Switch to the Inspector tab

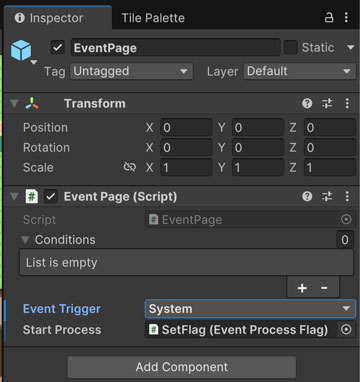pyautogui.click(x=57, y=18)
